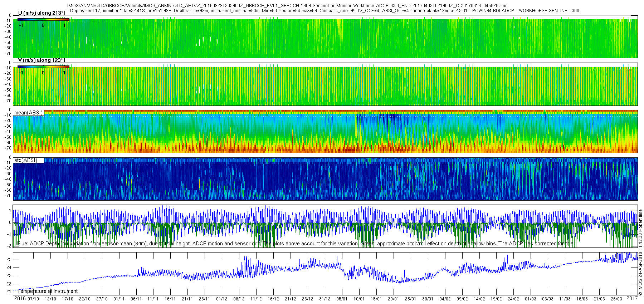
Task: Click the '06/12' date tick label
Action: click(239, 299)
